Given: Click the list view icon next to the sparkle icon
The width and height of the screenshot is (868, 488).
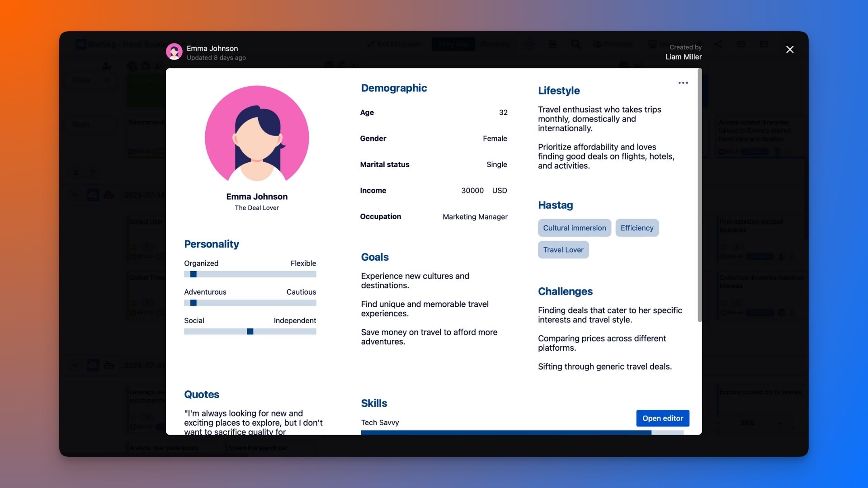Looking at the screenshot, I should [552, 44].
